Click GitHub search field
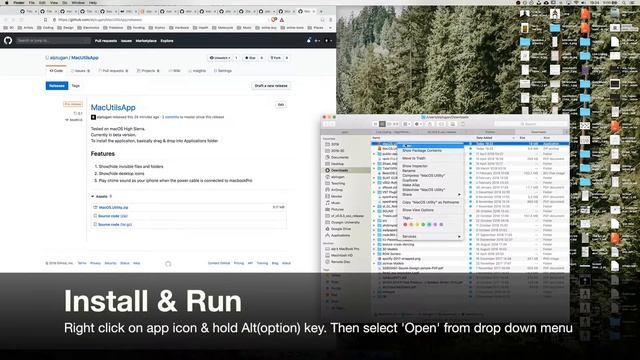Screen dimensions: 640x360 53,40
